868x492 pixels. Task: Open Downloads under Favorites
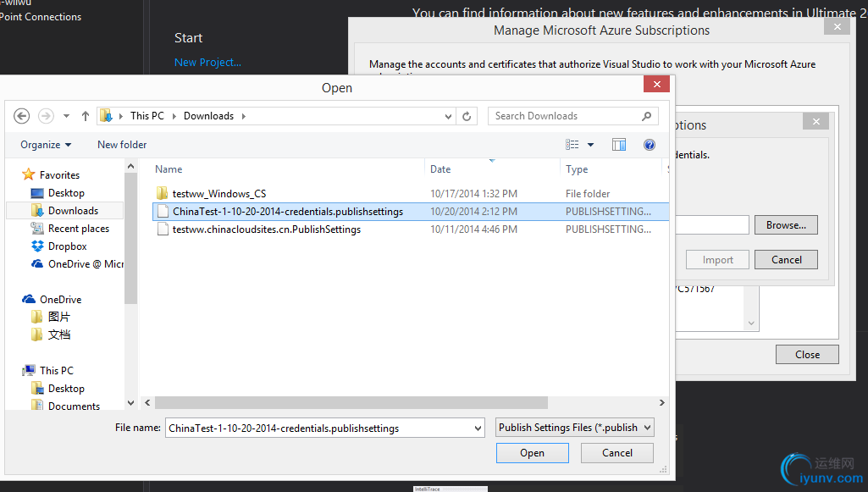click(73, 210)
